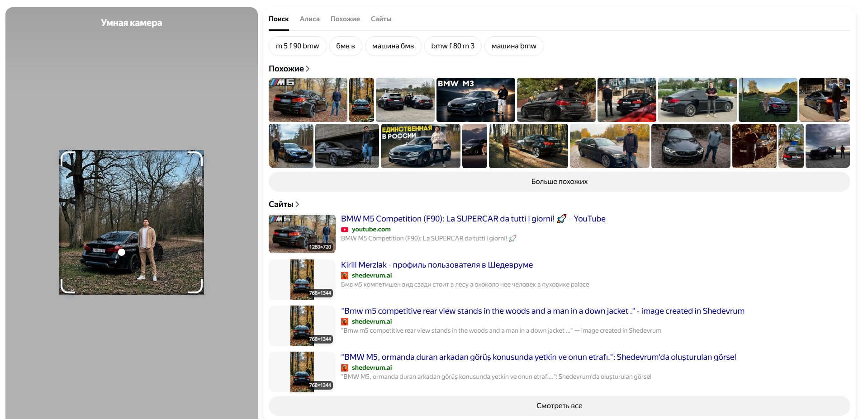Select the 'машина бмв' suggestion chip

[393, 46]
